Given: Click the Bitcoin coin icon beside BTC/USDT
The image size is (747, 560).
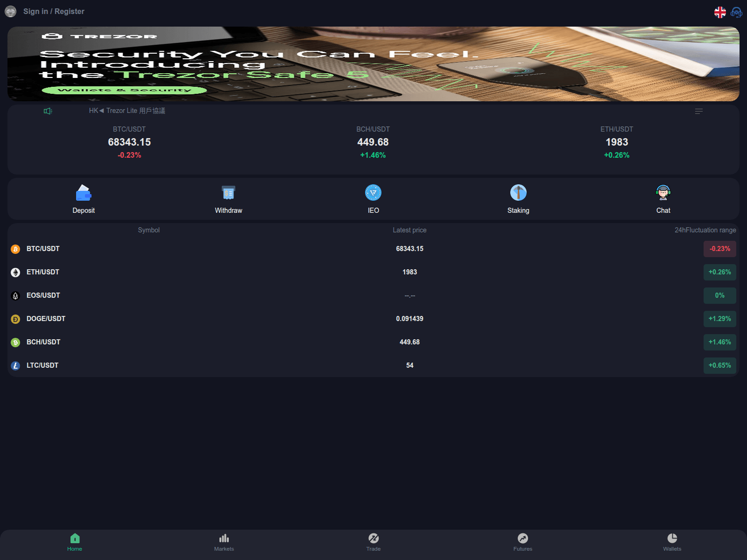Looking at the screenshot, I should [15, 249].
